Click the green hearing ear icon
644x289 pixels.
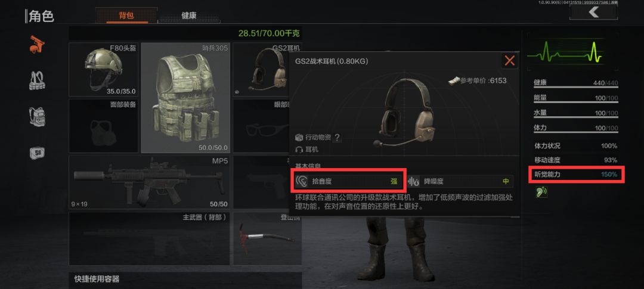(541, 192)
